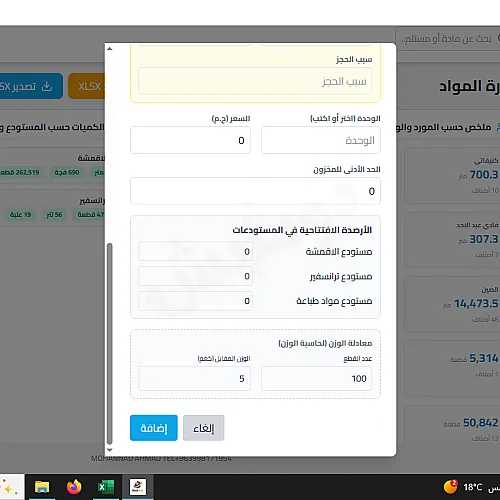Click the 56 لتر quantity tag
Viewport: 500px width, 500px height.
(54, 214)
